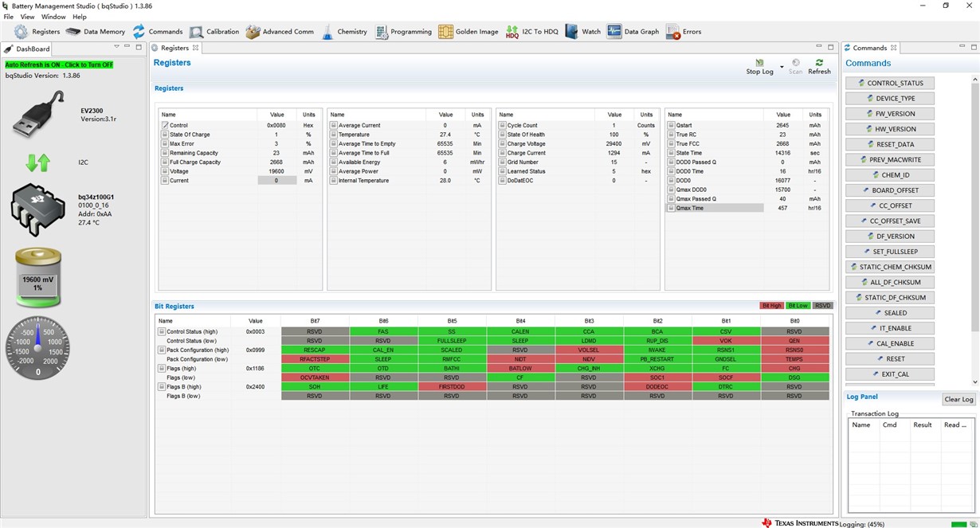Open the Data Graph view
The height and width of the screenshot is (528, 980).
[x=633, y=32]
